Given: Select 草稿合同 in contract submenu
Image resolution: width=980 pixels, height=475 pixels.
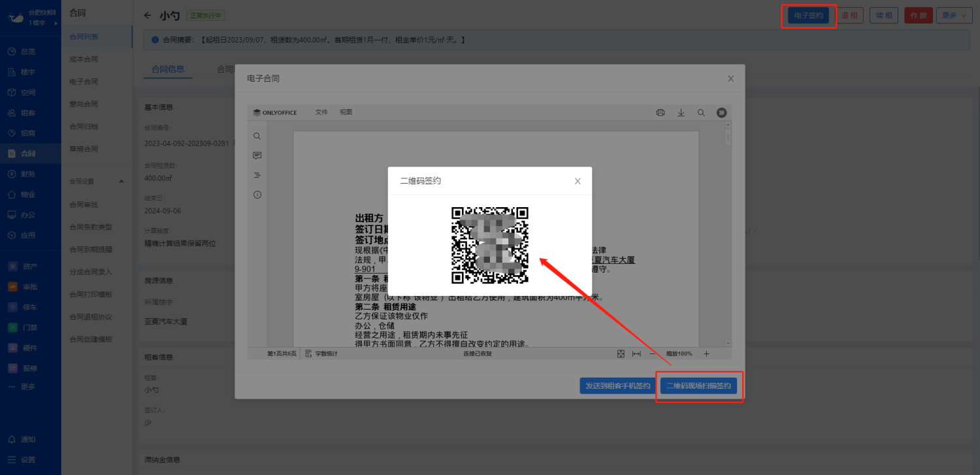Looking at the screenshot, I should (97, 149).
